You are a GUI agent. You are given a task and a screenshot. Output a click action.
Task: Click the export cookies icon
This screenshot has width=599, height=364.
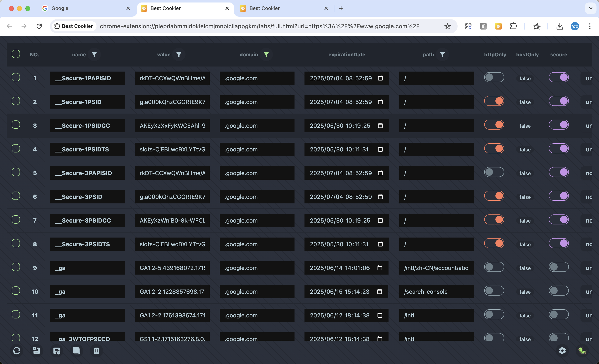pyautogui.click(x=57, y=351)
